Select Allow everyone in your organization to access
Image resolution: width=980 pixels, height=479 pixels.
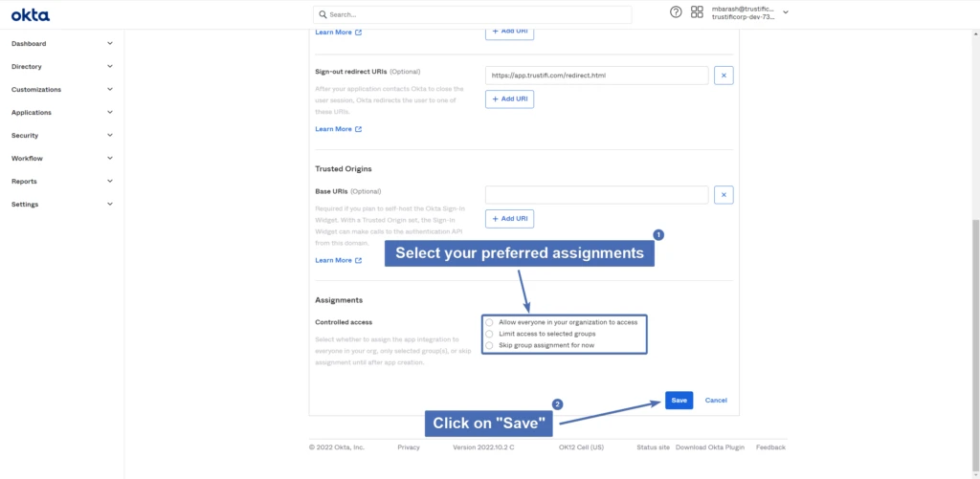(x=490, y=322)
